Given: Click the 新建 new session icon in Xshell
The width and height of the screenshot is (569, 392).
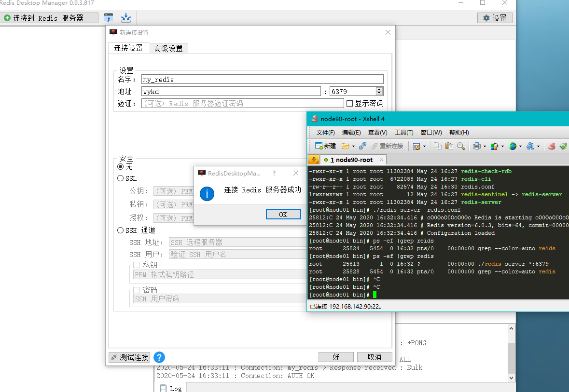Looking at the screenshot, I should point(325,146).
